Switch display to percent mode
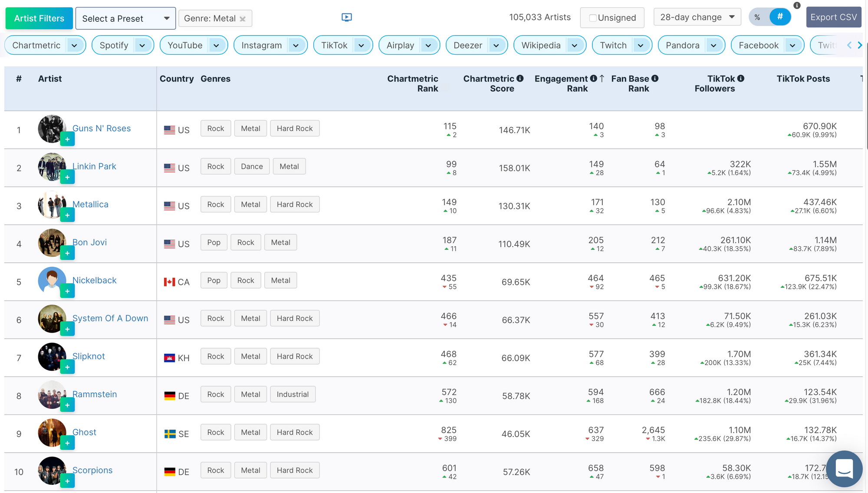The height and width of the screenshot is (493, 868). point(757,17)
